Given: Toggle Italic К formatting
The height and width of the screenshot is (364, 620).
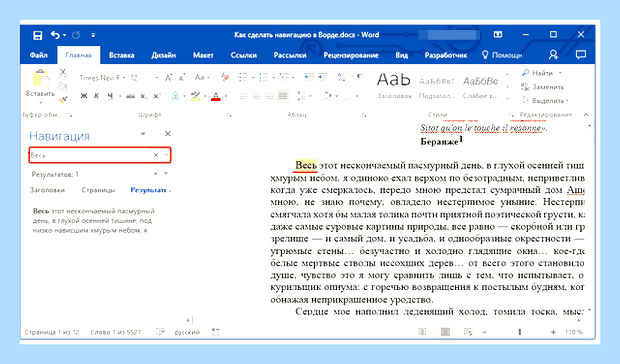Looking at the screenshot, I should click(x=96, y=96).
